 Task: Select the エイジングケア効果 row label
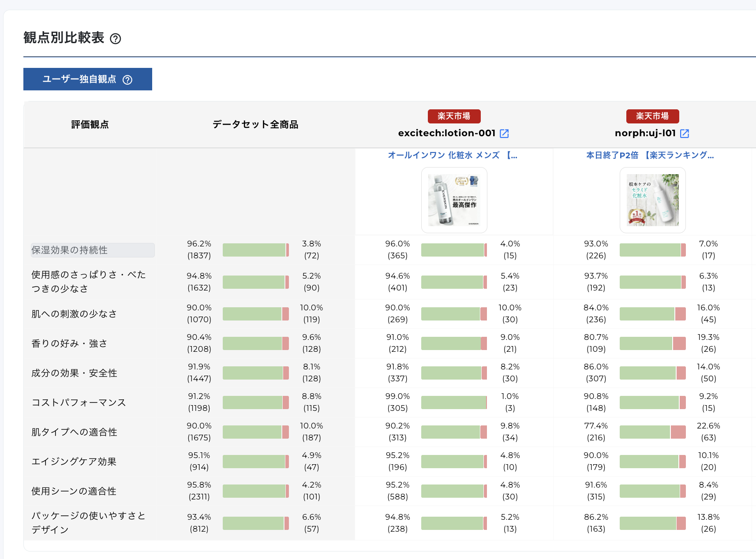(74, 462)
